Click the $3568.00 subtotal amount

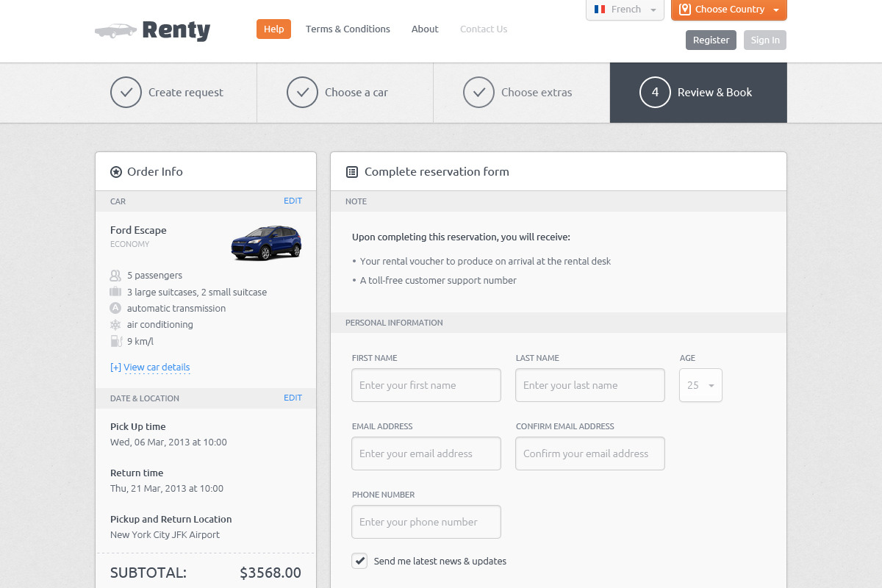click(x=270, y=573)
